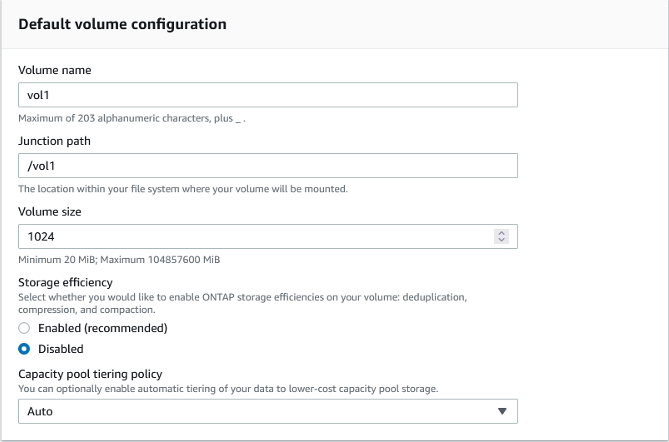This screenshot has height=442, width=669.
Task: Click the Volume size stepper up arrow
Action: 502,233
